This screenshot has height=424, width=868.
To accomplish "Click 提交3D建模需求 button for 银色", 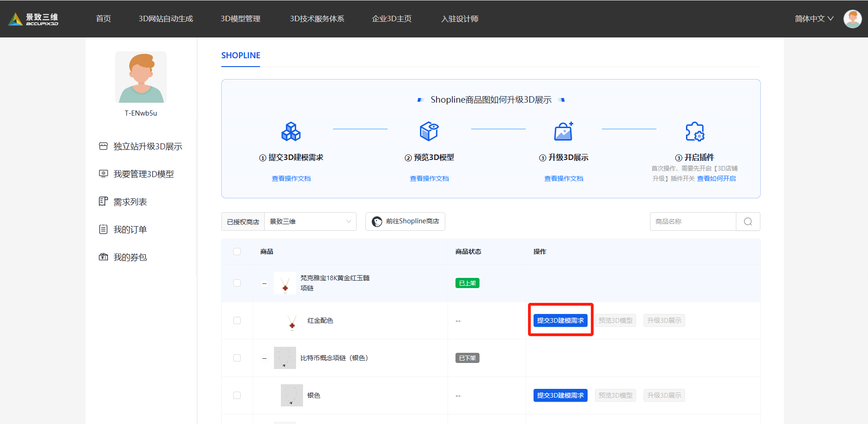I will pos(560,395).
